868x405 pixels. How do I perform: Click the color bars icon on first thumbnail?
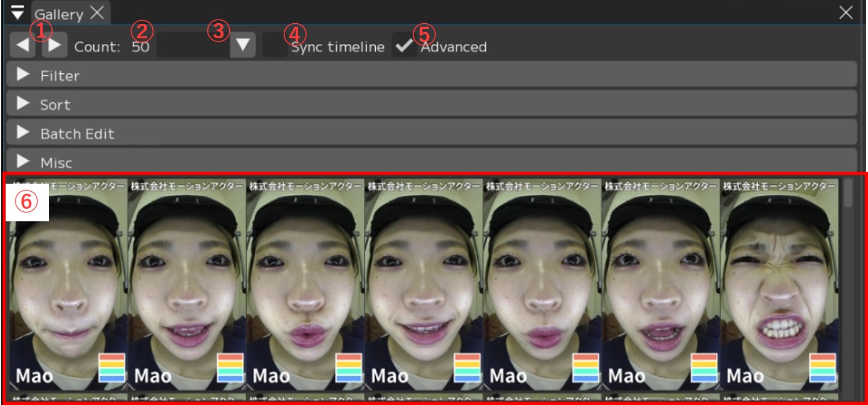tap(112, 368)
